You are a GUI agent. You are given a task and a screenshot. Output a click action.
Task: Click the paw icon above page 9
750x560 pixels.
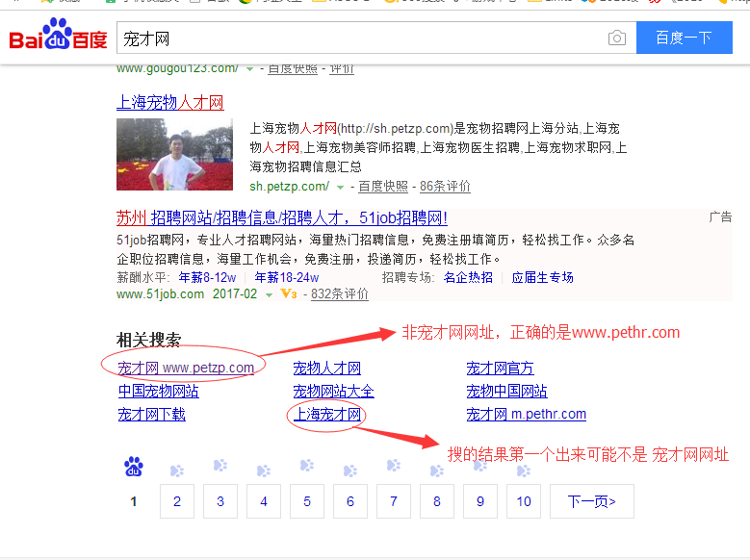pos(480,465)
